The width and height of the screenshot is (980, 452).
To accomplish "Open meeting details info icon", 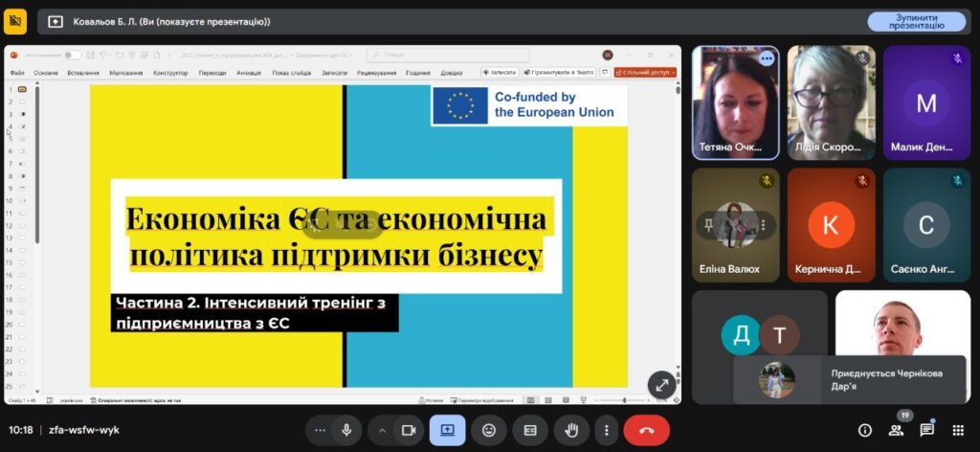I will (865, 430).
